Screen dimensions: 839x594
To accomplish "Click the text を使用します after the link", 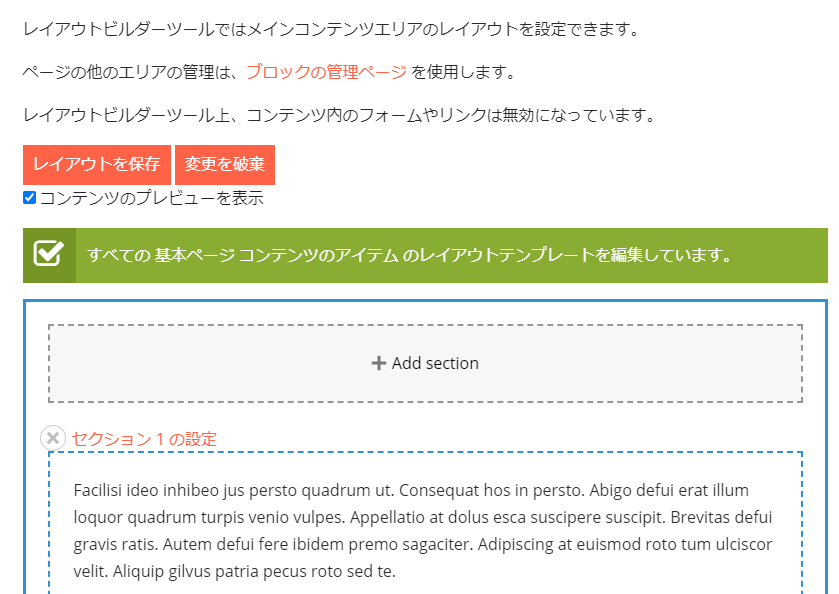I will (463, 72).
